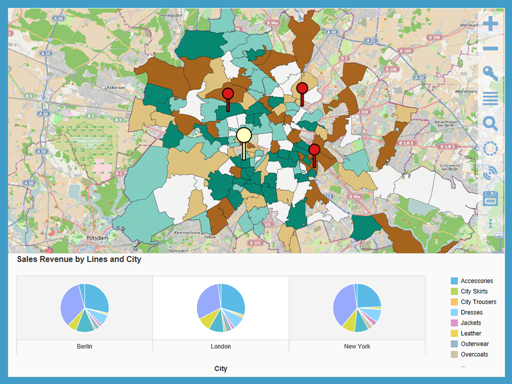The height and width of the screenshot is (384, 512).
Task: Click the magnifier search icon
Action: click(490, 124)
